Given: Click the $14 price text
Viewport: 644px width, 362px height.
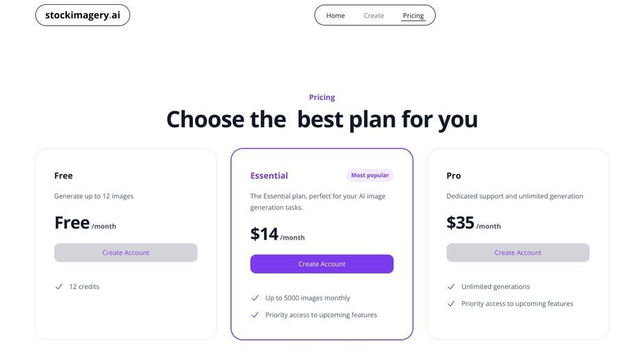Looking at the screenshot, I should coord(265,234).
